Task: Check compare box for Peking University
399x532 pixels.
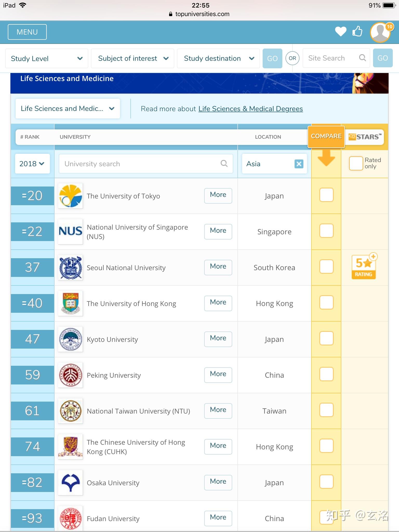Action: [x=326, y=374]
